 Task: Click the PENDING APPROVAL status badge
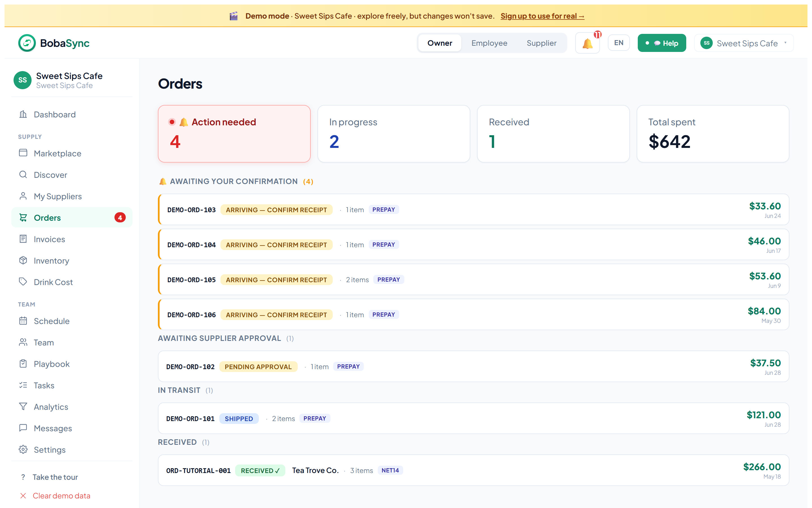tap(258, 367)
